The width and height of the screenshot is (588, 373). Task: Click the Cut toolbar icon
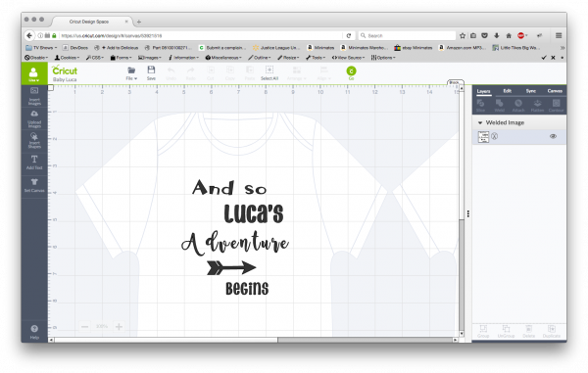click(x=211, y=73)
